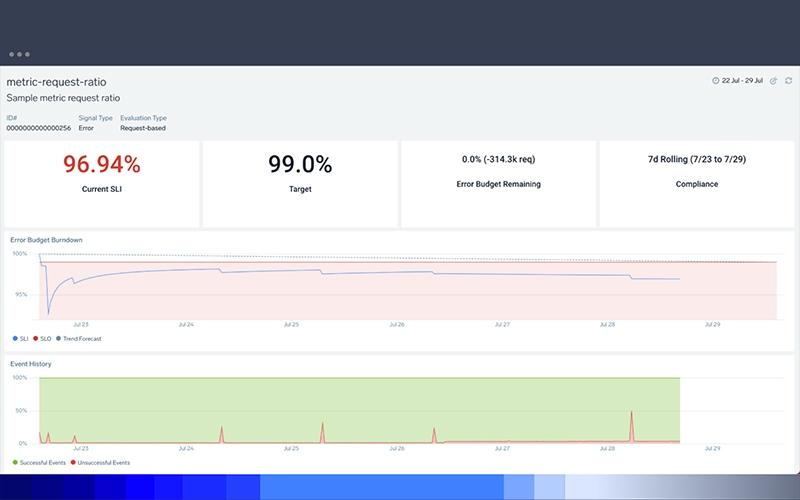Click the Signal Type value Error

(x=86, y=128)
